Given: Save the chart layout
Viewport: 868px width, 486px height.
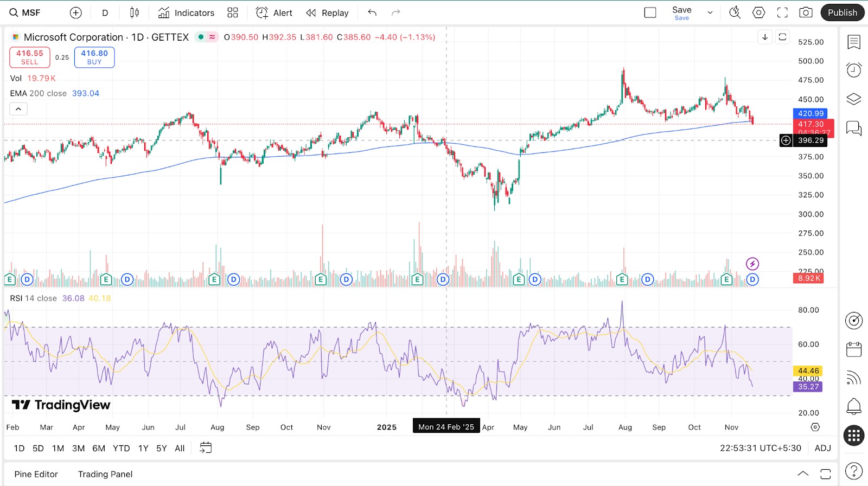Looking at the screenshot, I should (682, 13).
